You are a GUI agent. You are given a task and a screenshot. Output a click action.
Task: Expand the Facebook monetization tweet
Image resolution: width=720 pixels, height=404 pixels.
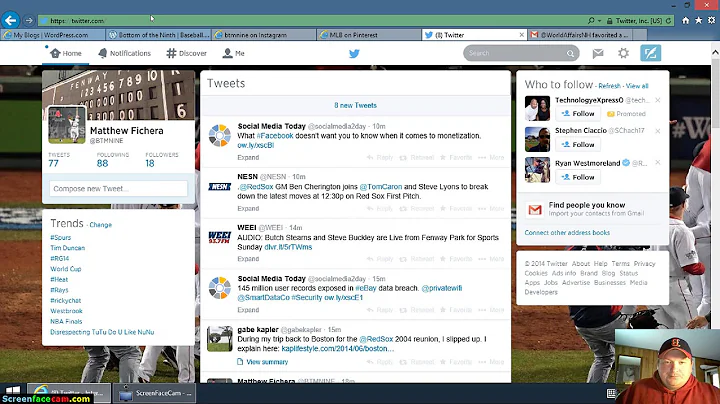(248, 157)
